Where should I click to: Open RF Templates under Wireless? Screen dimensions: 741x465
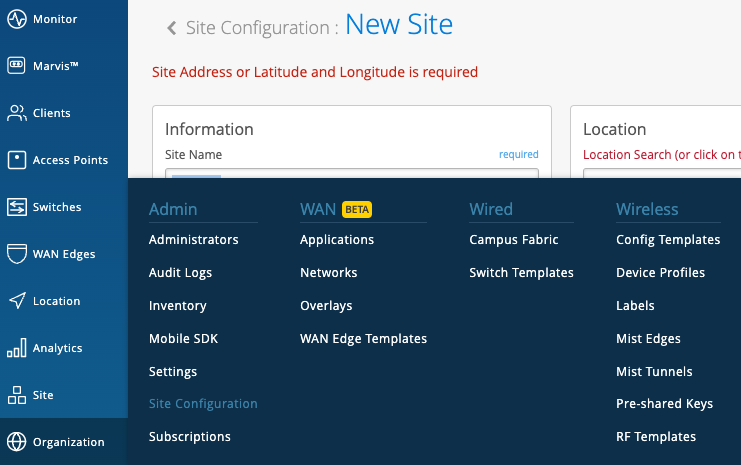coord(656,437)
